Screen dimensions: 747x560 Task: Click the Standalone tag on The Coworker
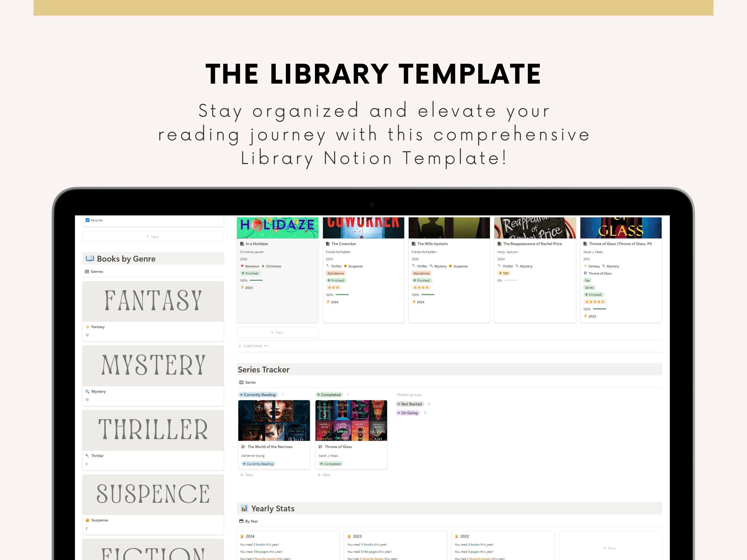tap(335, 274)
